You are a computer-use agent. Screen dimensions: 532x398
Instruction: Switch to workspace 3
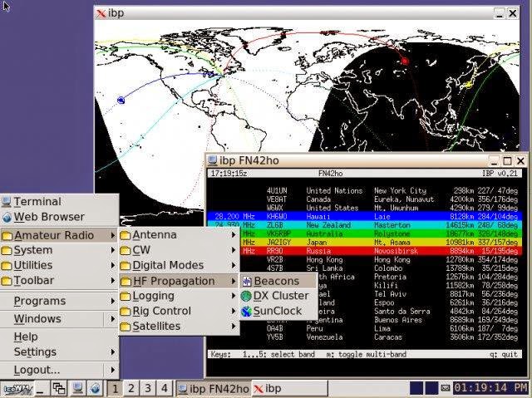[x=148, y=389]
